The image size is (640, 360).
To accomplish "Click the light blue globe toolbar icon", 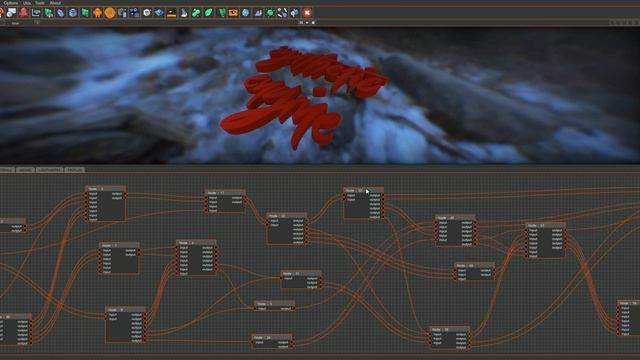I will click(245, 13).
